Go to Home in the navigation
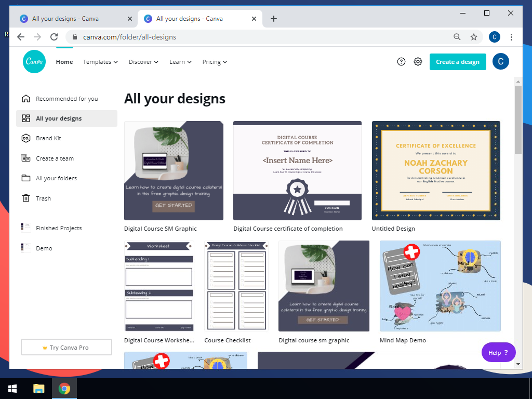This screenshot has width=532, height=399. coord(64,62)
